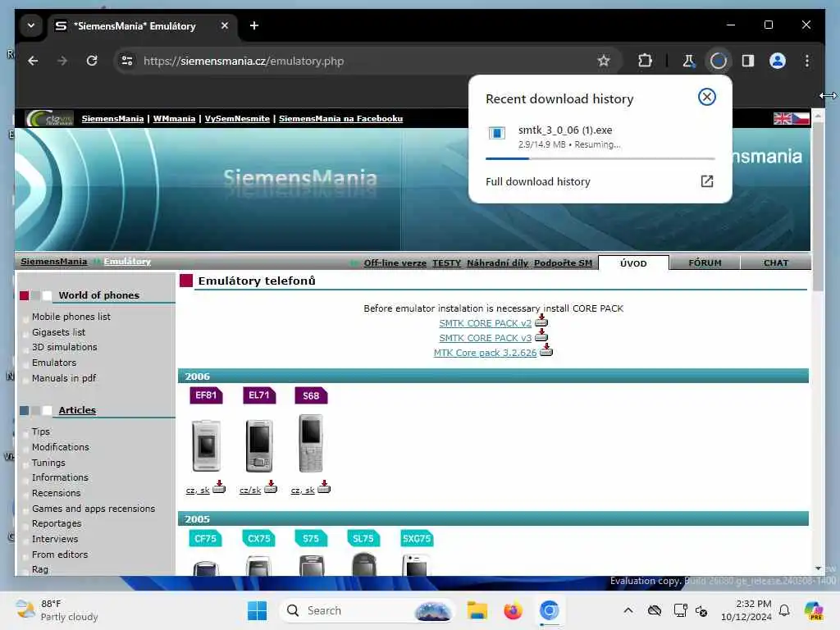Screen dimensions: 840x630
Task: Open Interviews sidebar link
Action: coord(55,539)
